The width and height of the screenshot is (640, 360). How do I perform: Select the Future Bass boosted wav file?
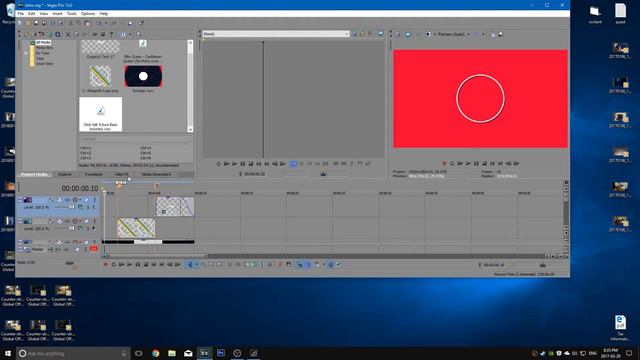pos(100,114)
